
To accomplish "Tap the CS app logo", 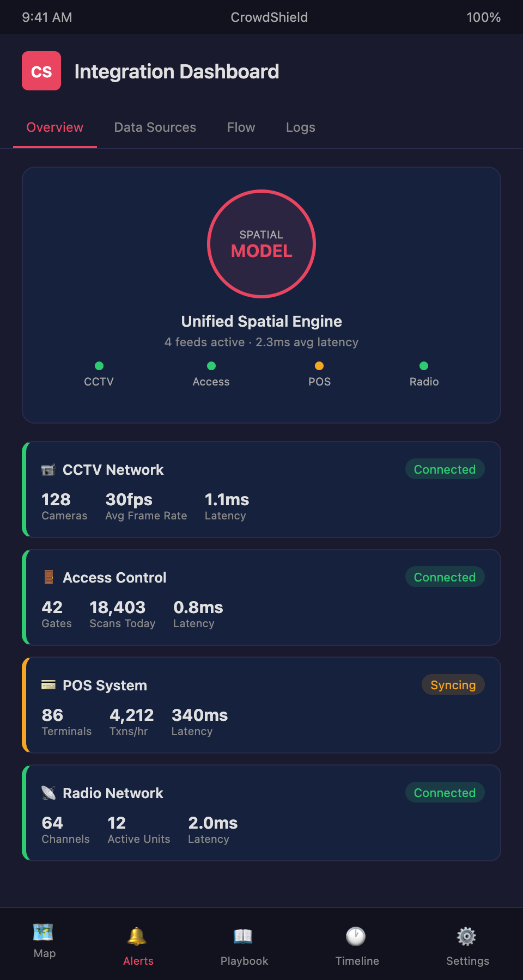I will click(41, 71).
